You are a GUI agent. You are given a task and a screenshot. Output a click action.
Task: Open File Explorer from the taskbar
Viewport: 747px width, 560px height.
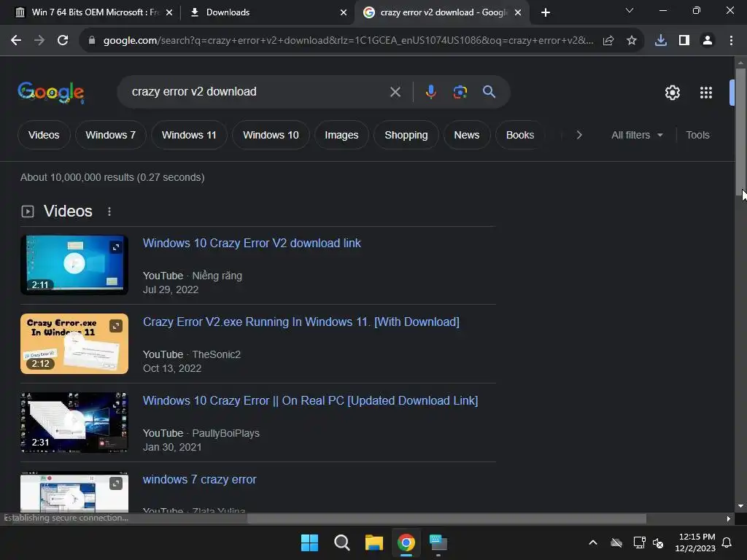(374, 542)
